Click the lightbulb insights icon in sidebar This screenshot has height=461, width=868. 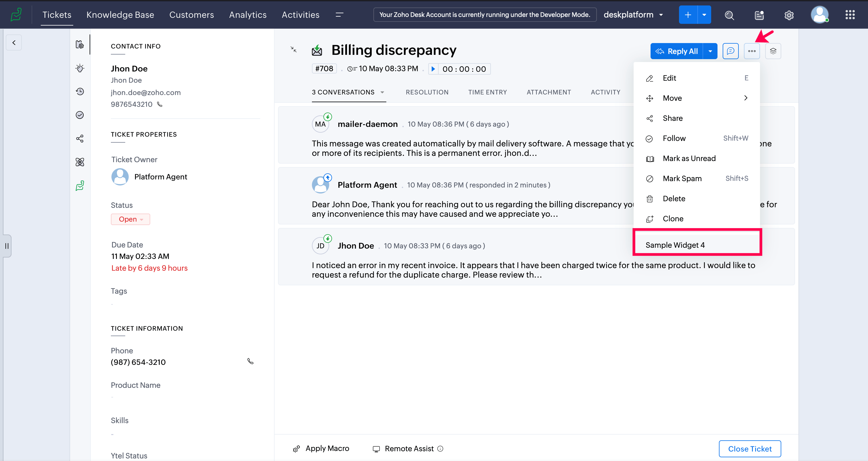(x=80, y=68)
